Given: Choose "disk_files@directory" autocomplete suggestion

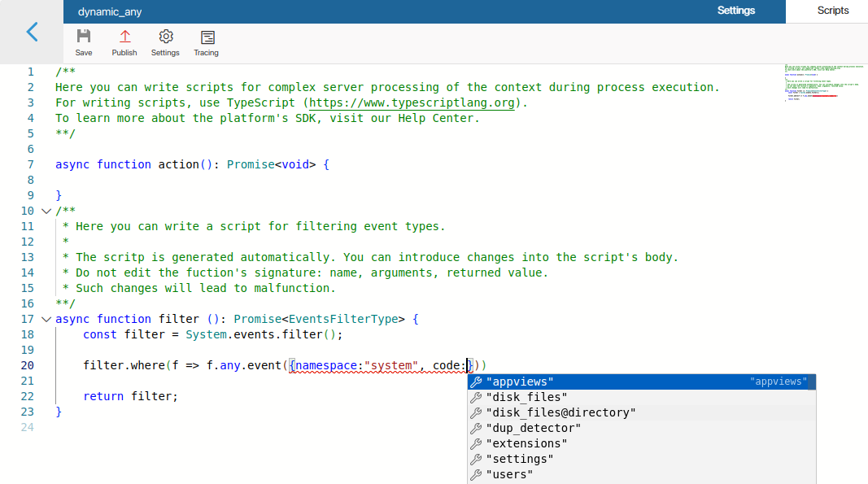Looking at the screenshot, I should 561,412.
